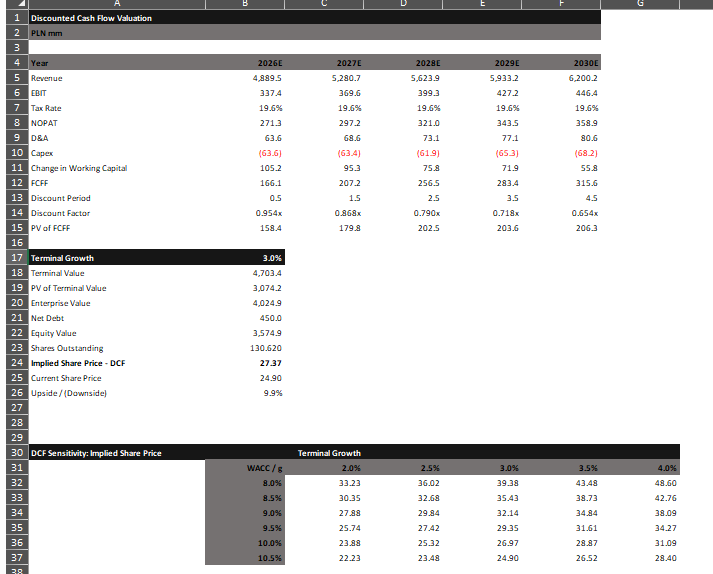Select WACC row label 10.5%

(x=270, y=558)
